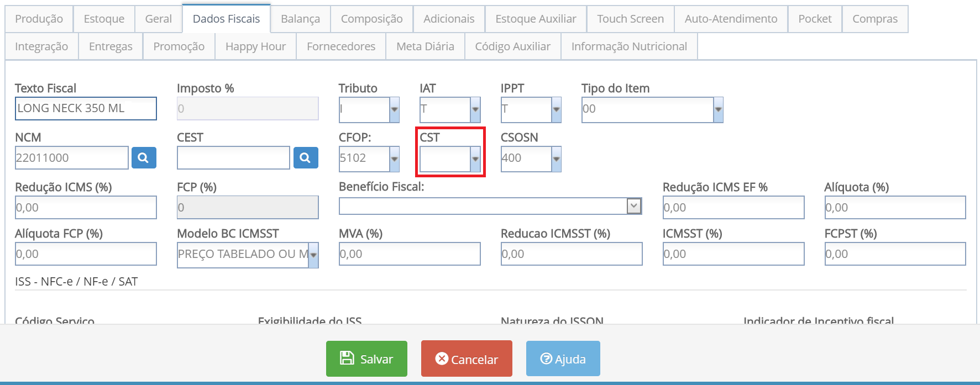This screenshot has height=385, width=980.
Task: Open the Código Auxiliar tab
Action: [513, 46]
